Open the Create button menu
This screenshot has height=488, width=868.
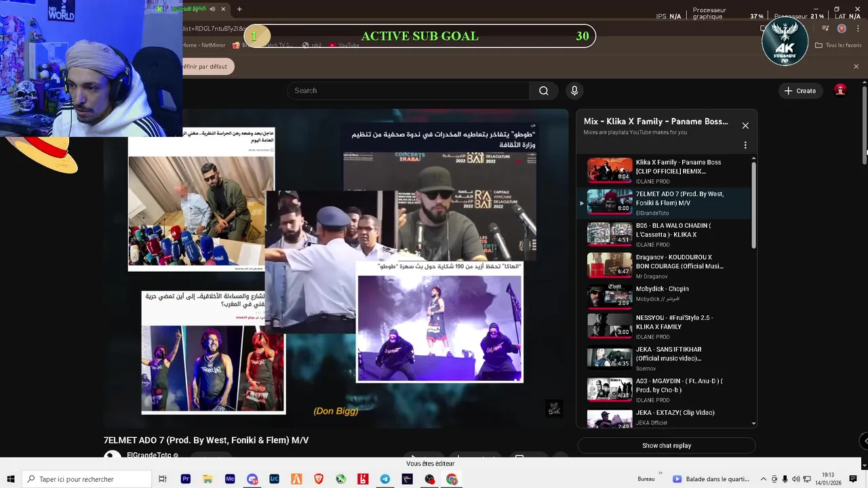point(800,91)
